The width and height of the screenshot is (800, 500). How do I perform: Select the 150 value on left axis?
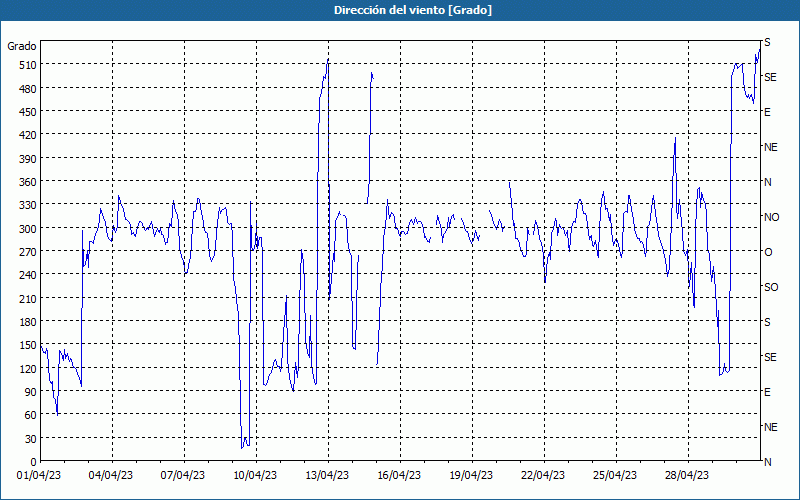(x=28, y=345)
